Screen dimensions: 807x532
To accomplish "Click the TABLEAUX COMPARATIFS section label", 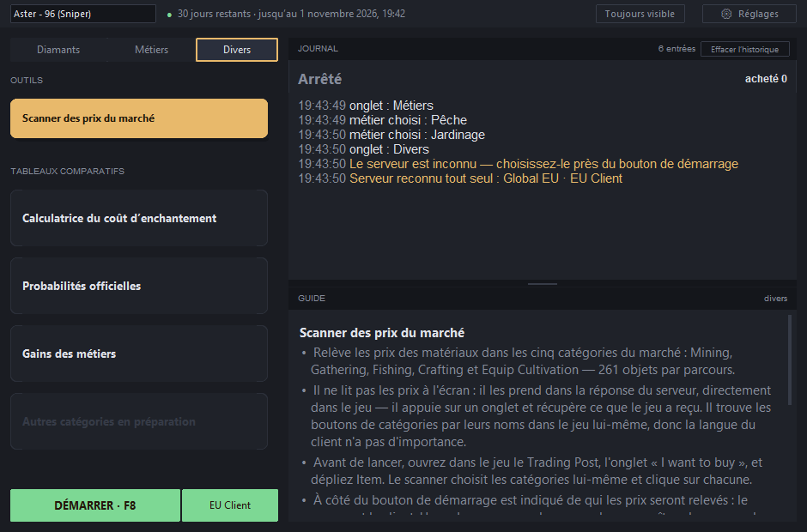I will click(x=68, y=172).
